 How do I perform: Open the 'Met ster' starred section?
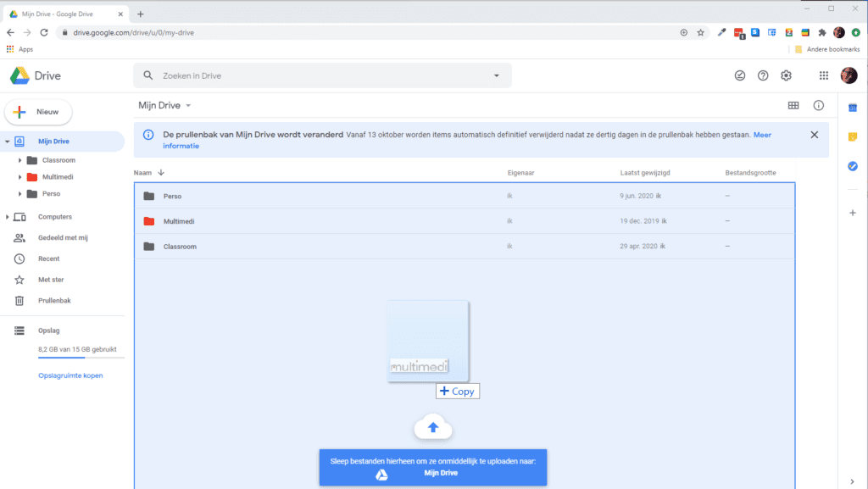click(x=51, y=280)
